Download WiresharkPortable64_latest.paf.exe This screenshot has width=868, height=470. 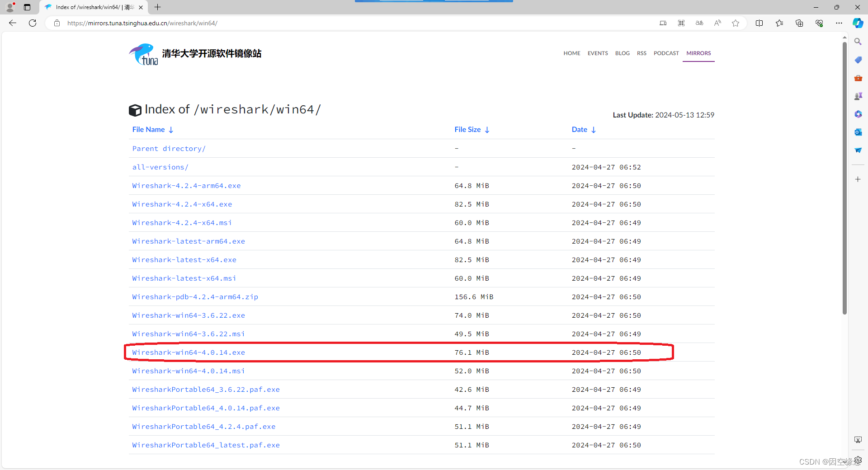(206, 445)
